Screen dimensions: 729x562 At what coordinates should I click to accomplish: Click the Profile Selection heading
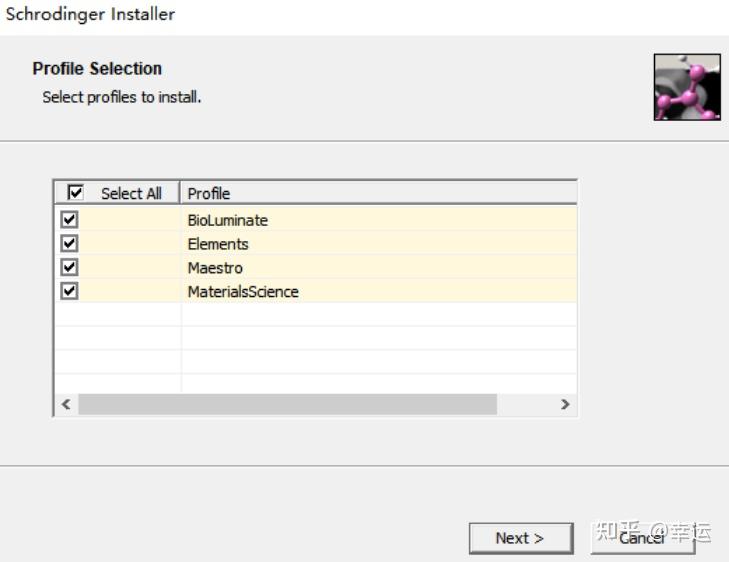(97, 68)
